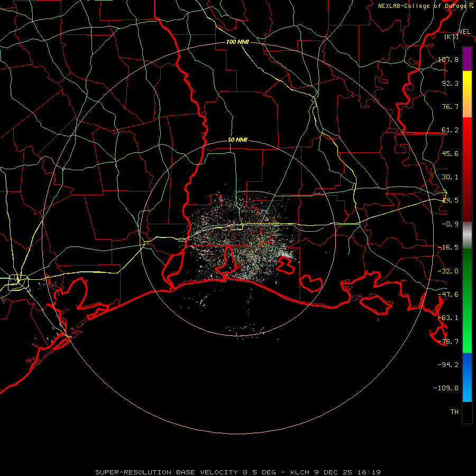
Task: Select the -78.7 legend value
Action: click(448, 342)
